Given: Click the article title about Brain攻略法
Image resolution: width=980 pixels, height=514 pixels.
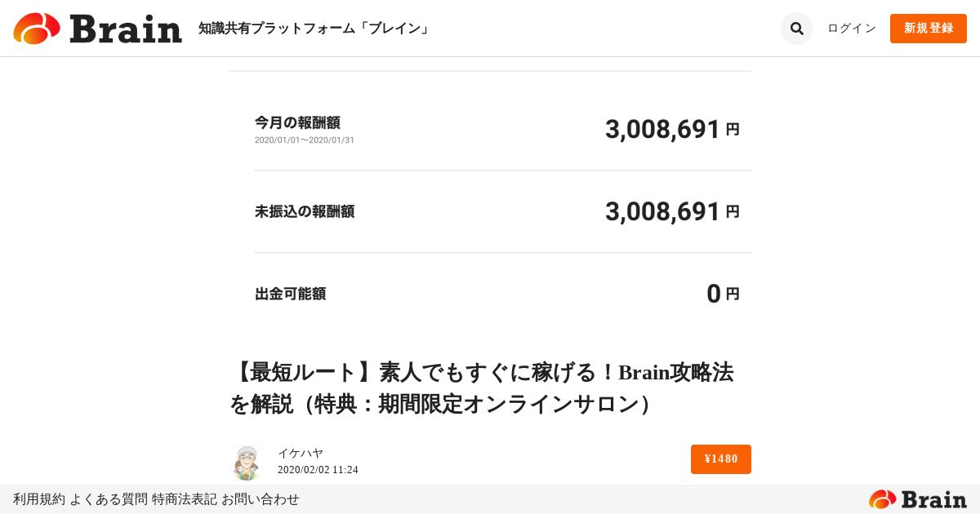Looking at the screenshot, I should (x=482, y=388).
